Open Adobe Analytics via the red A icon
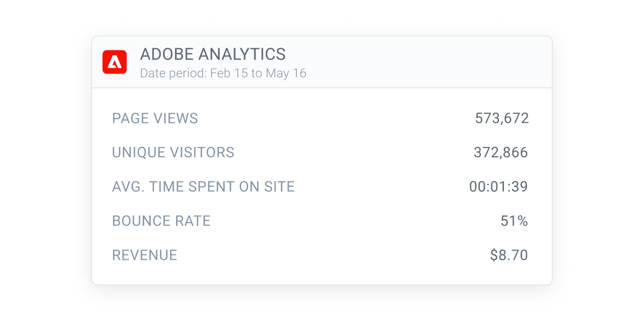Viewport: 644px width, 322px height. (x=114, y=61)
